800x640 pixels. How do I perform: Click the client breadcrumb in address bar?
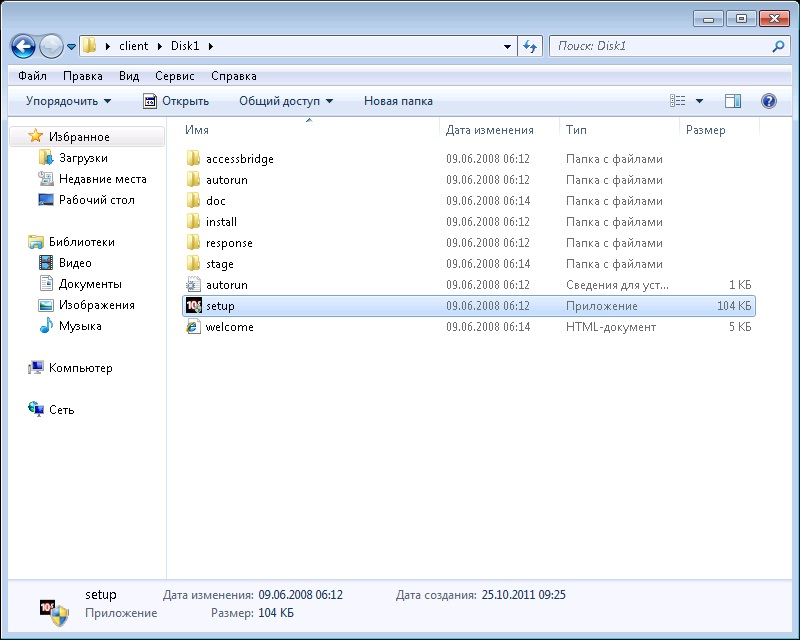[133, 46]
